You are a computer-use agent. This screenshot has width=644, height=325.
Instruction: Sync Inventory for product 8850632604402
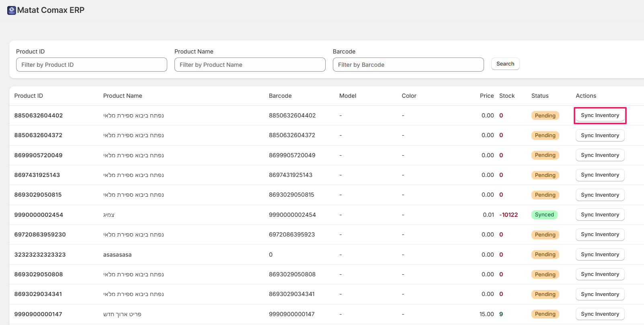600,115
